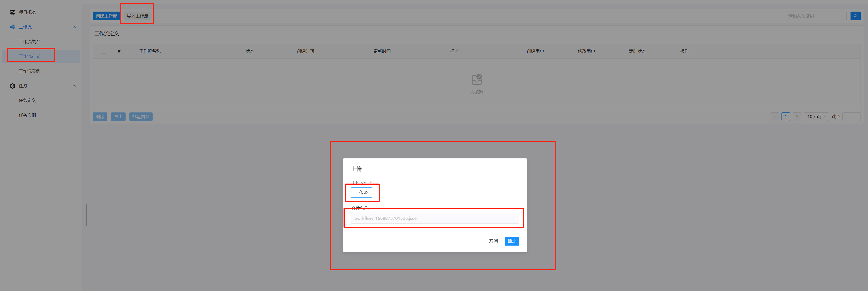Click the upload button with cloud icon
The image size is (868, 291).
click(x=361, y=192)
